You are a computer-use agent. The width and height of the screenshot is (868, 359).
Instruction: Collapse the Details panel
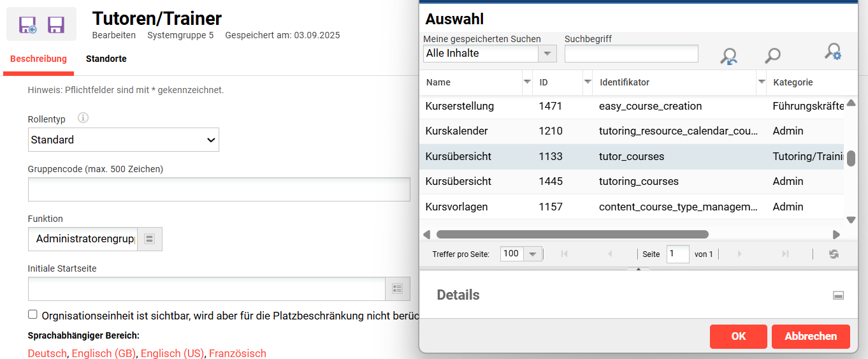(839, 295)
